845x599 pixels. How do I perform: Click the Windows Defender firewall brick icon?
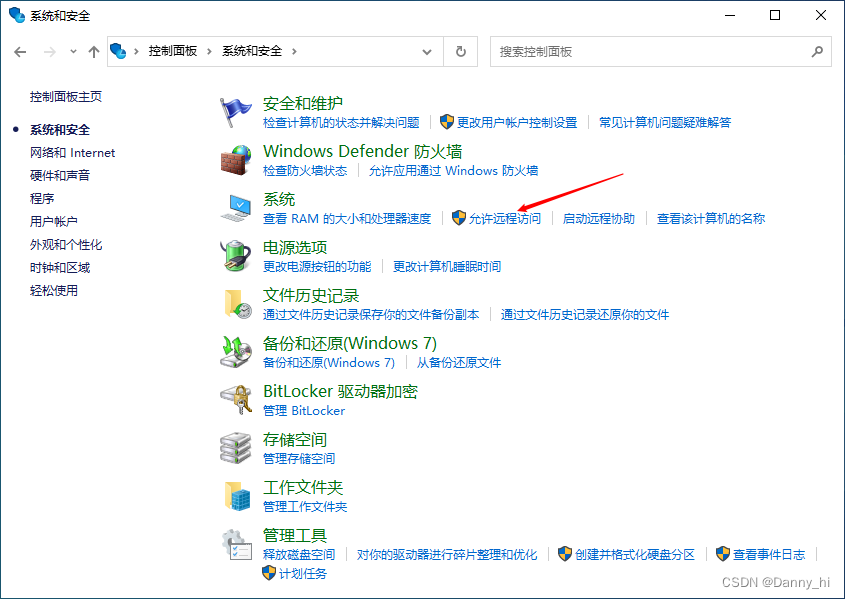(x=236, y=160)
